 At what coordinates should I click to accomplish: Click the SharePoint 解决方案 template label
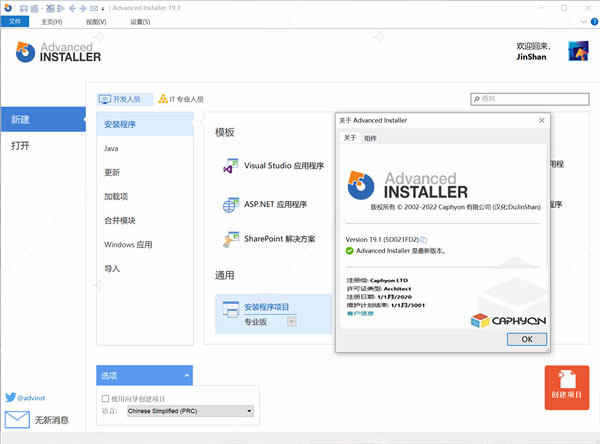(280, 239)
